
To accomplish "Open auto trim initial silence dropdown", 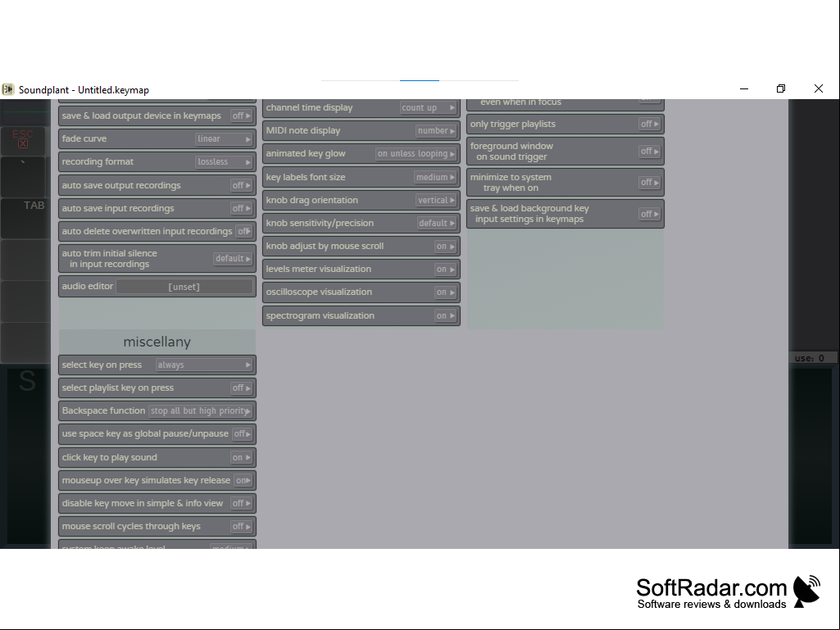I will coord(233,258).
